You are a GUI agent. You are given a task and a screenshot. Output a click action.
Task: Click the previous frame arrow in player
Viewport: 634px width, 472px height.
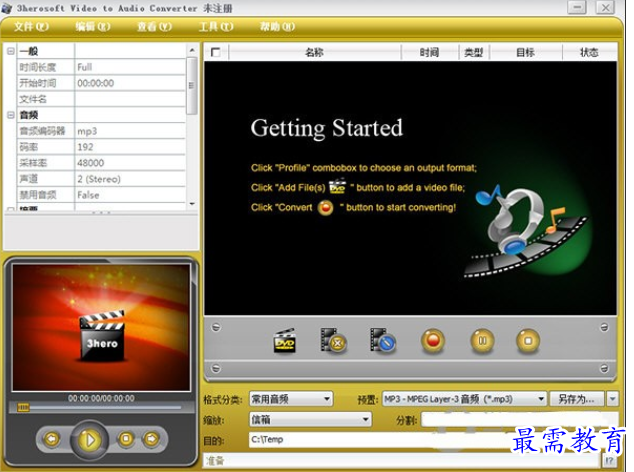coord(52,439)
